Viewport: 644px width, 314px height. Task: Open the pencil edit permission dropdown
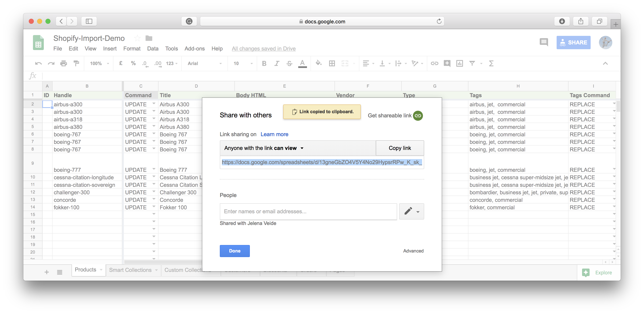tap(411, 211)
